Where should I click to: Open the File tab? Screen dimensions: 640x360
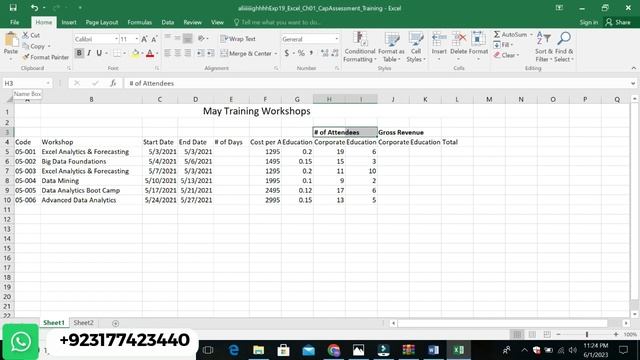[15, 22]
